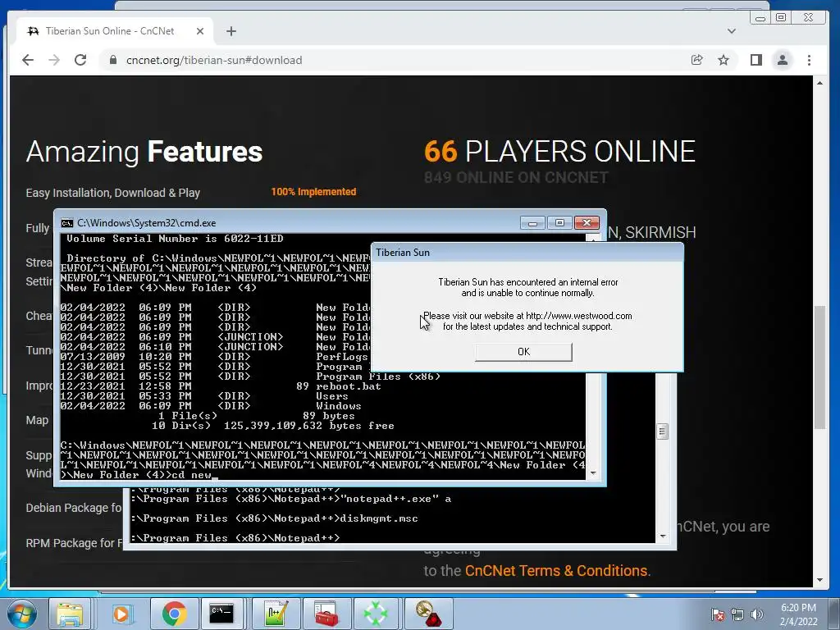
Task: Click 'PerfLogs' directory entry in cmd listing
Action: [x=342, y=357]
